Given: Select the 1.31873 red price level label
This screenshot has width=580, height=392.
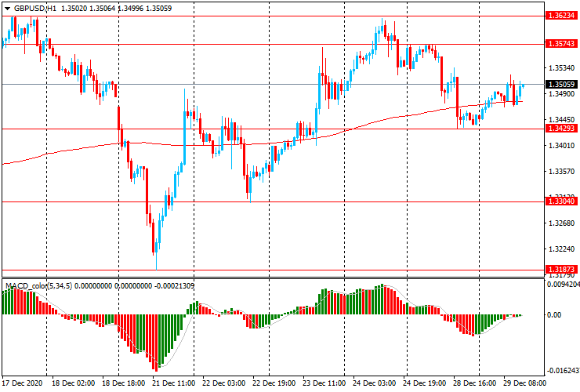Looking at the screenshot, I should click(561, 270).
